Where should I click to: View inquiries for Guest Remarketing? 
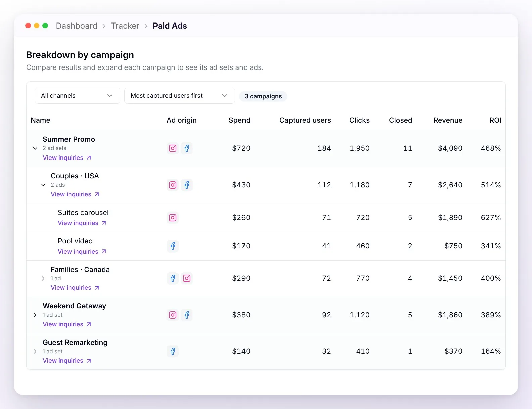[67, 361]
